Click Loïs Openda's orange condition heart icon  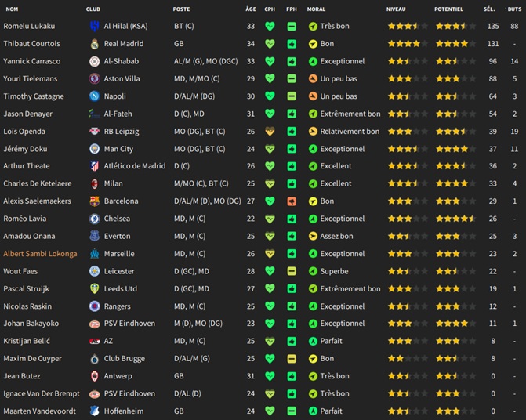(270, 132)
